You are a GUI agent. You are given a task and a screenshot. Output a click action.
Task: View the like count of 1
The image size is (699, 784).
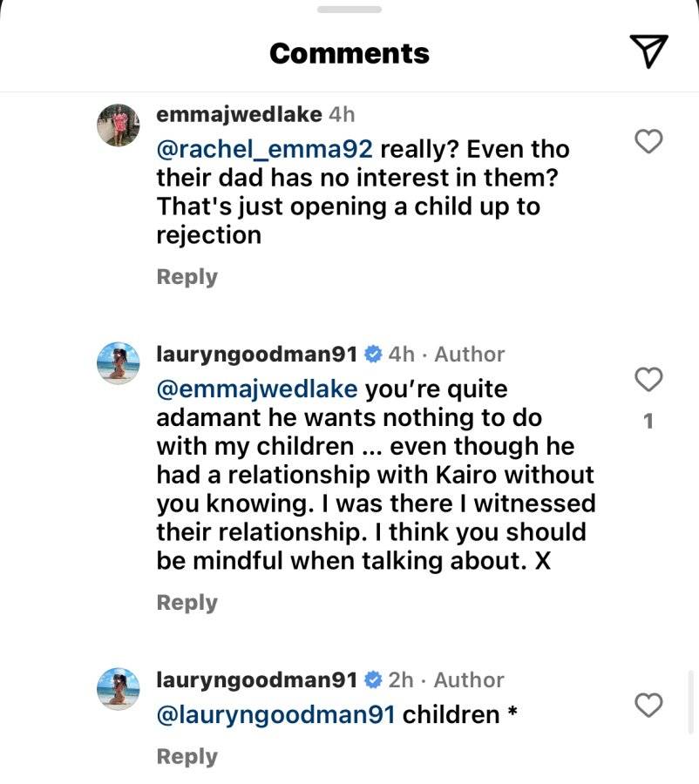pyautogui.click(x=648, y=422)
